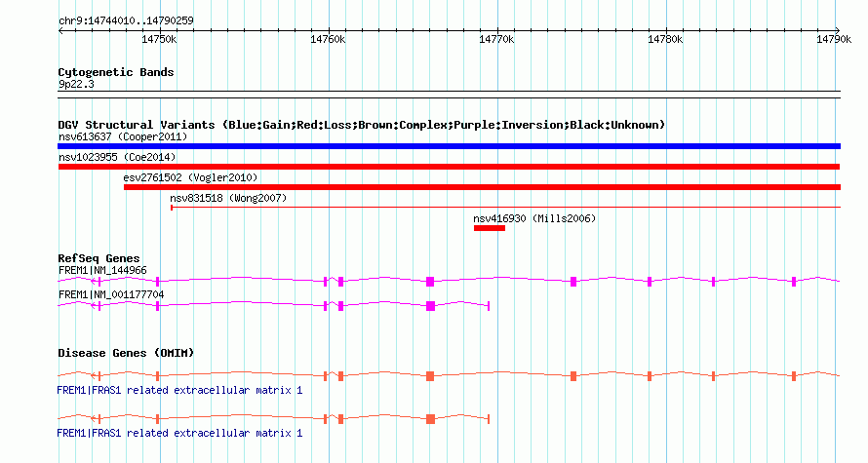Screen dimensions: 868x463
Task: Click the short red nsv416930 variant bar
Action: [490, 228]
